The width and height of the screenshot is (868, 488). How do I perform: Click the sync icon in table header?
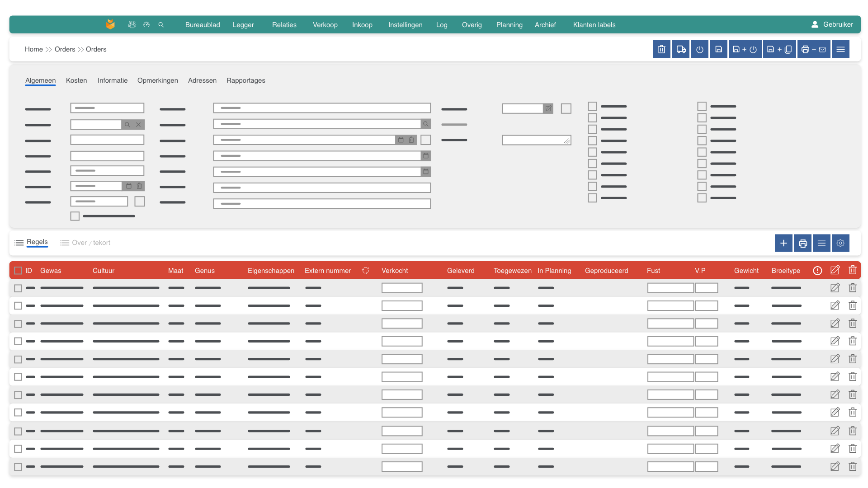pos(366,271)
